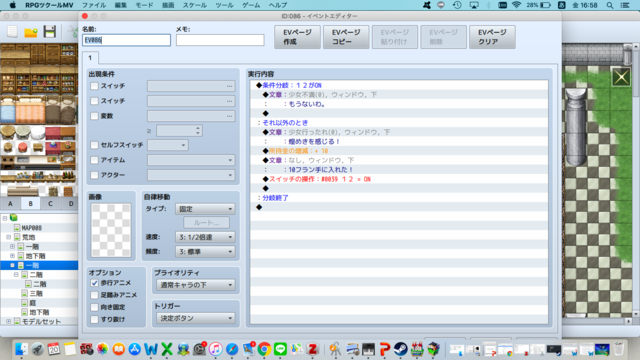
Task: Open LINE app in the dock
Action: click(280, 349)
